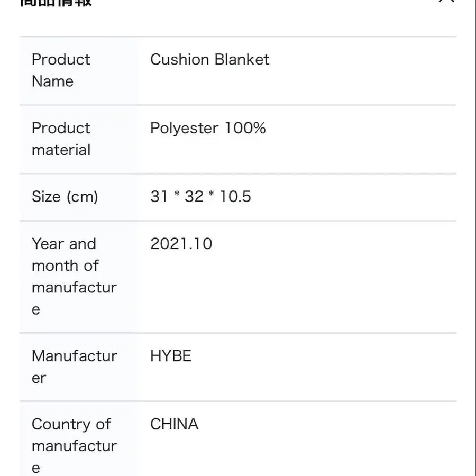
Task: Click the 2021.10 manufacture date value
Action: coord(181,244)
